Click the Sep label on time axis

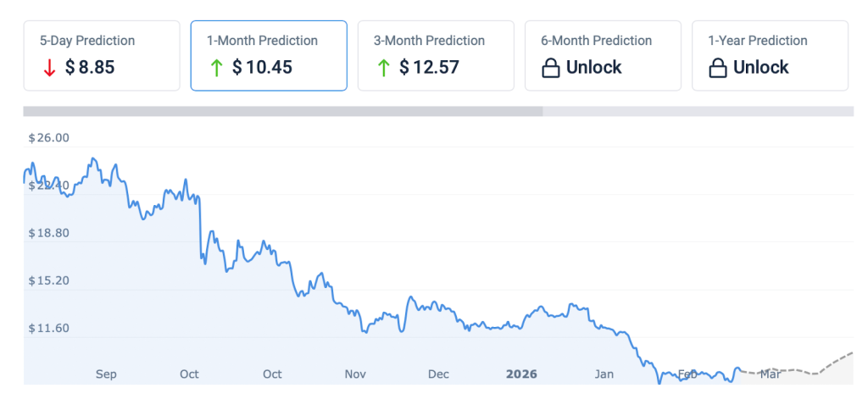[x=106, y=374]
